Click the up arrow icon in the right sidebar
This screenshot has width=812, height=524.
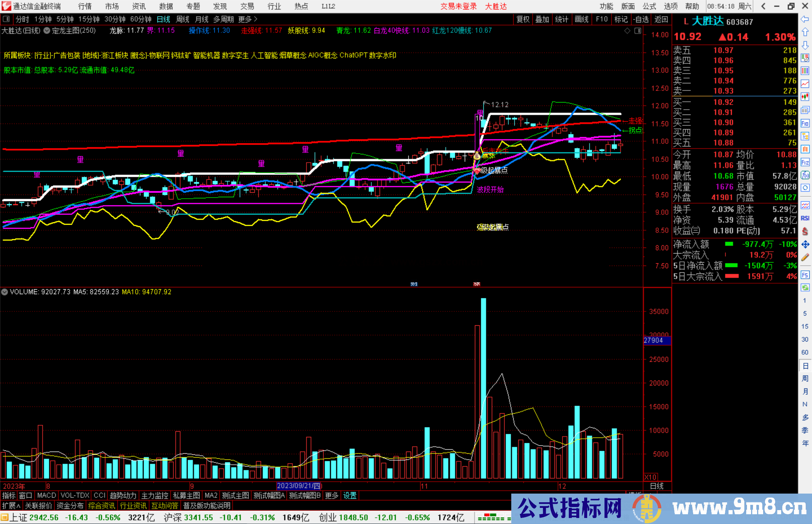pyautogui.click(x=805, y=32)
